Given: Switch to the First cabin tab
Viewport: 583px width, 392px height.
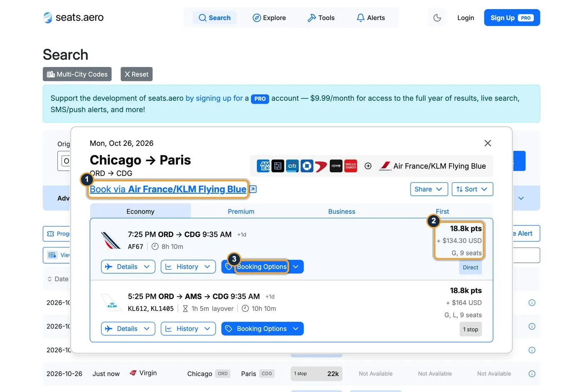Looking at the screenshot, I should [x=442, y=211].
